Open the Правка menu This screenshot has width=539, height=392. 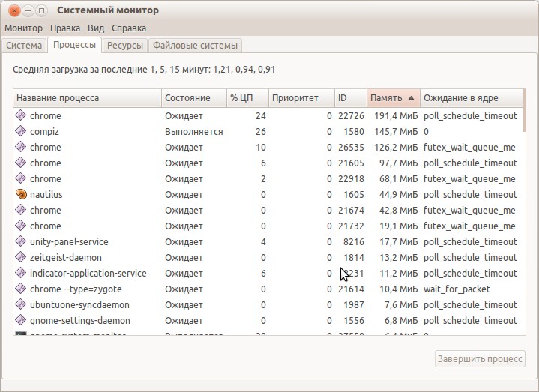(65, 28)
